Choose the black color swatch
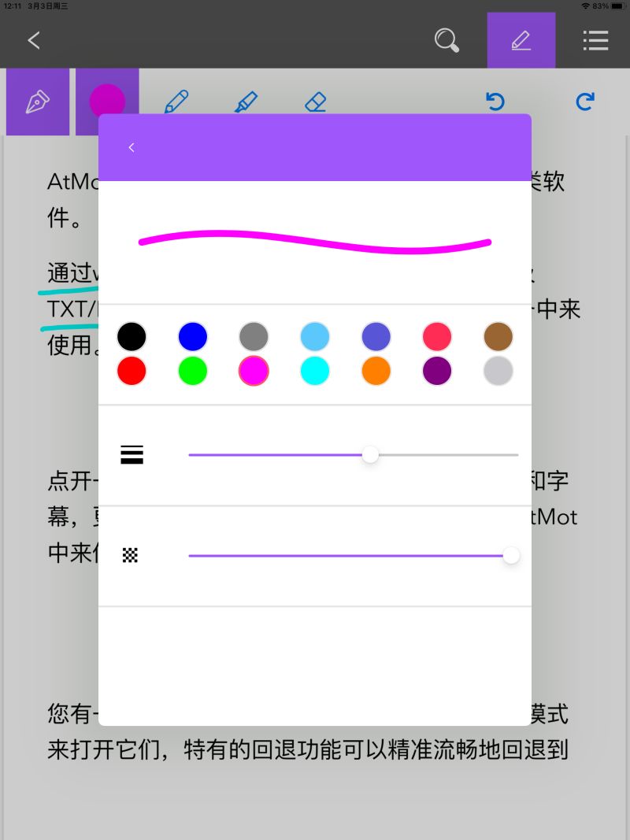The image size is (630, 840). point(132,336)
